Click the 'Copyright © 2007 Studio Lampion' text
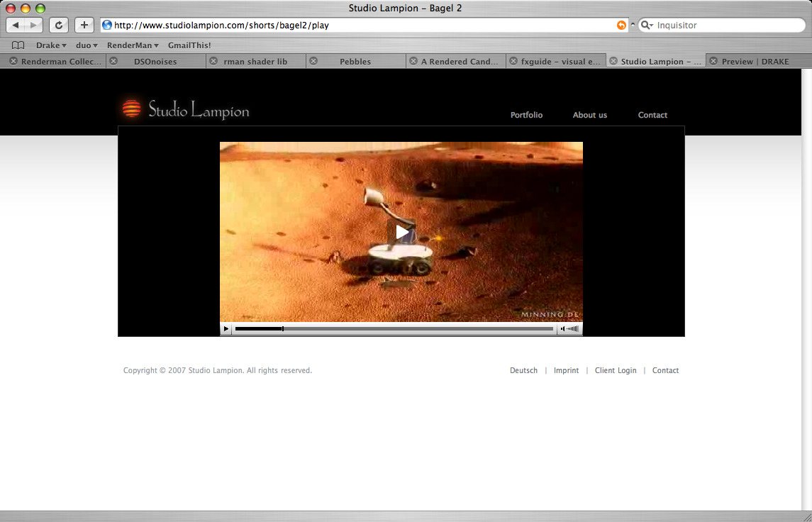The height and width of the screenshot is (522, 812). pyautogui.click(x=183, y=370)
